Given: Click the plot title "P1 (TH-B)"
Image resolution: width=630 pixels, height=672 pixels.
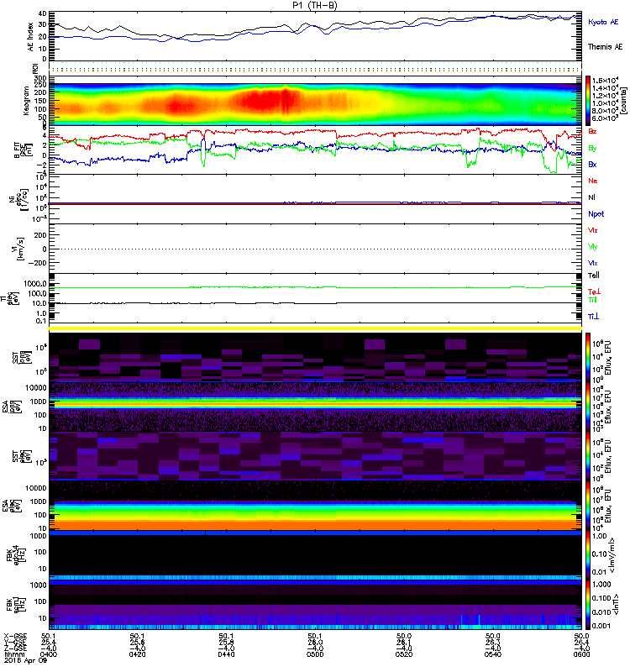Looking at the screenshot, I should coord(314,5).
